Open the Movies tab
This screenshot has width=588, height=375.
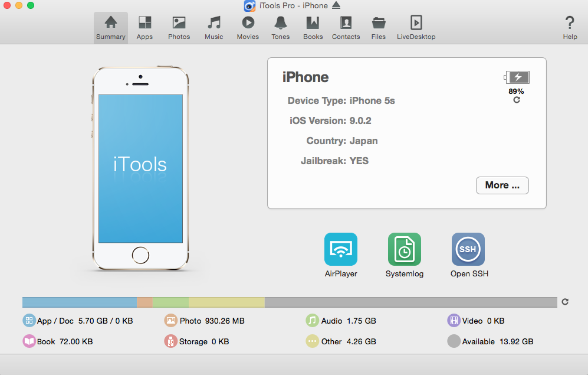[x=248, y=28]
